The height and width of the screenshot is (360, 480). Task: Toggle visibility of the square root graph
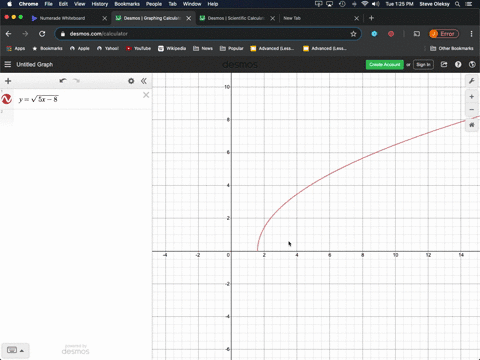pos(7,99)
